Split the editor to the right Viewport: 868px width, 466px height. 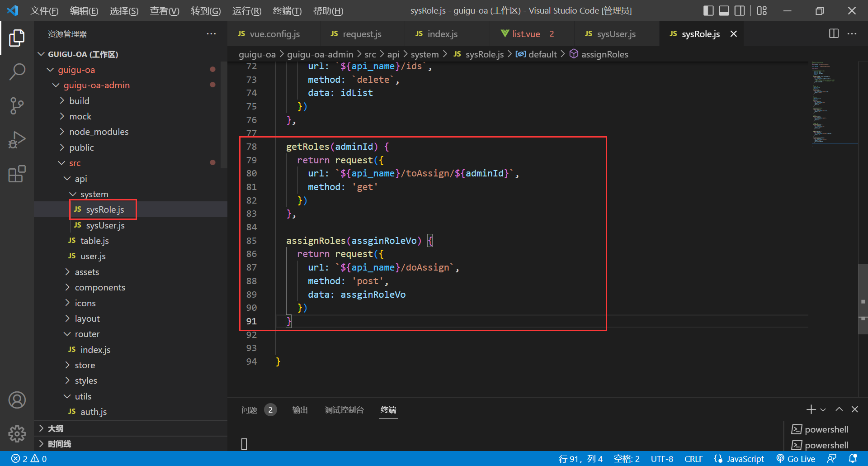(x=834, y=34)
